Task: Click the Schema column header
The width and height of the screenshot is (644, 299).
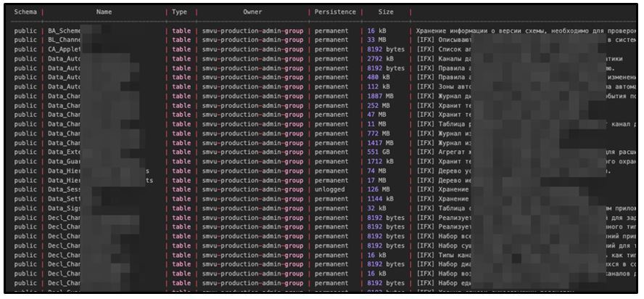Action: 25,12
